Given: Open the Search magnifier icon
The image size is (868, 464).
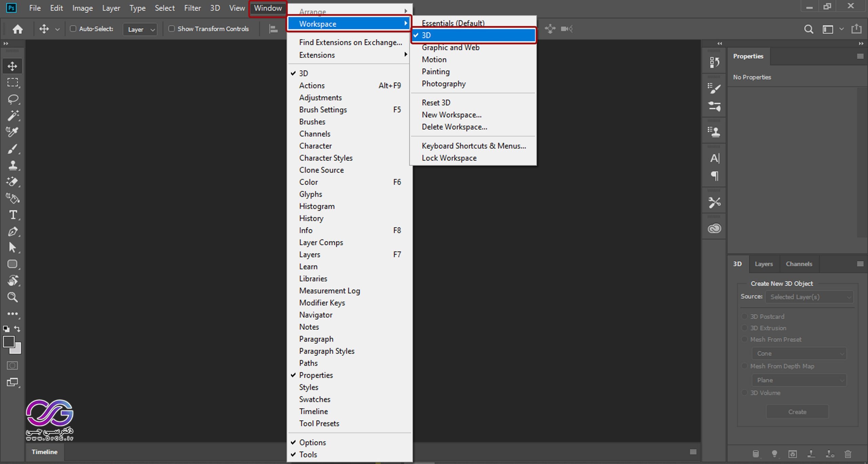Looking at the screenshot, I should click(x=809, y=29).
